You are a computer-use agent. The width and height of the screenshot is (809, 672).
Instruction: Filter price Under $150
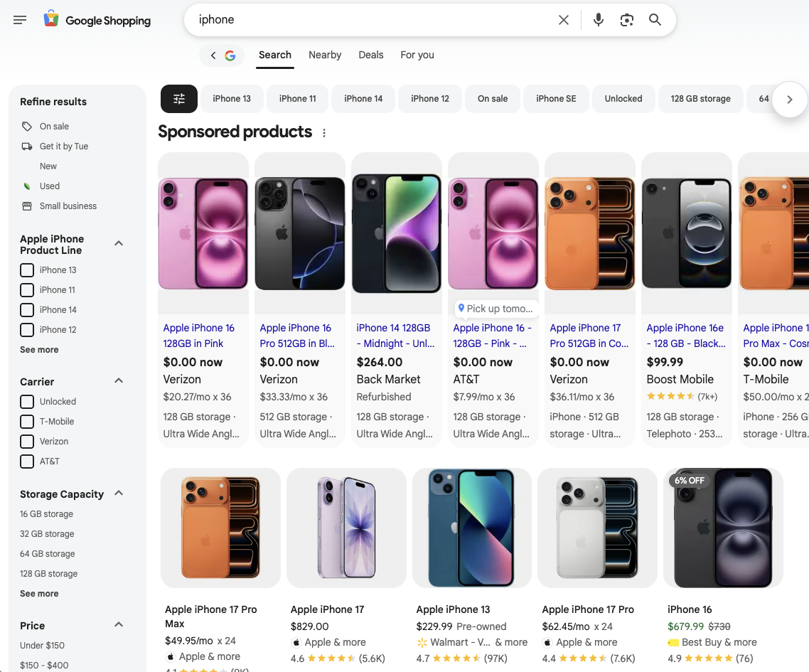[x=43, y=646]
